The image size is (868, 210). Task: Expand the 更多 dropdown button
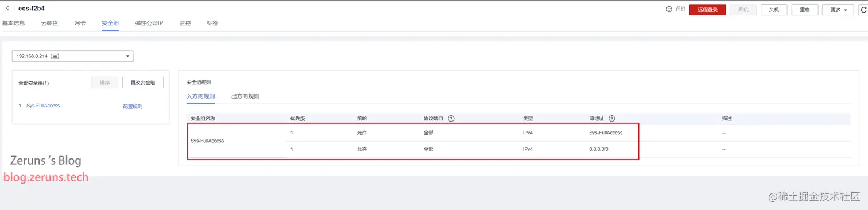[838, 10]
